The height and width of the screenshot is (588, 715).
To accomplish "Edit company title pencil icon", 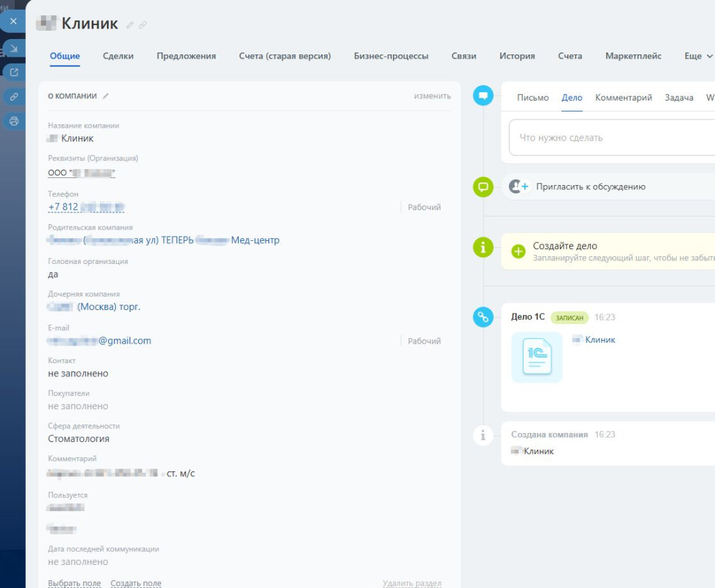I will [x=130, y=25].
